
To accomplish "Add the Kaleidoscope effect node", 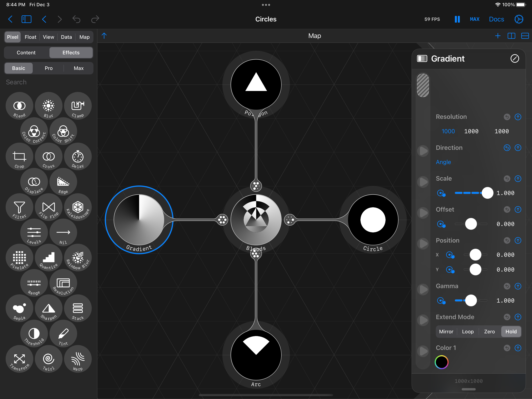I will click(78, 207).
